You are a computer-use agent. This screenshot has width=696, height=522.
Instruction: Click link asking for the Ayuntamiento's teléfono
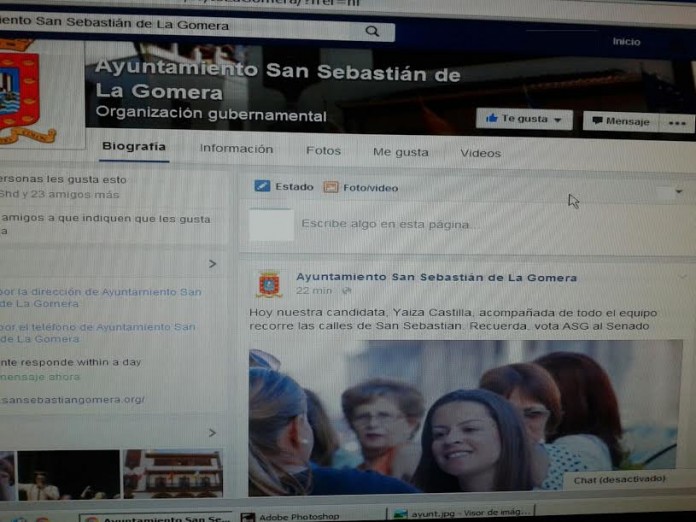point(98,333)
